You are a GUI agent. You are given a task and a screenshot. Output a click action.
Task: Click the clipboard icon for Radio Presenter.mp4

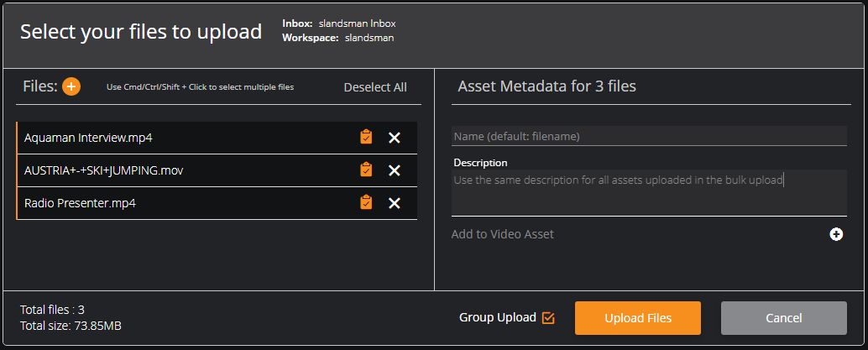pos(366,202)
